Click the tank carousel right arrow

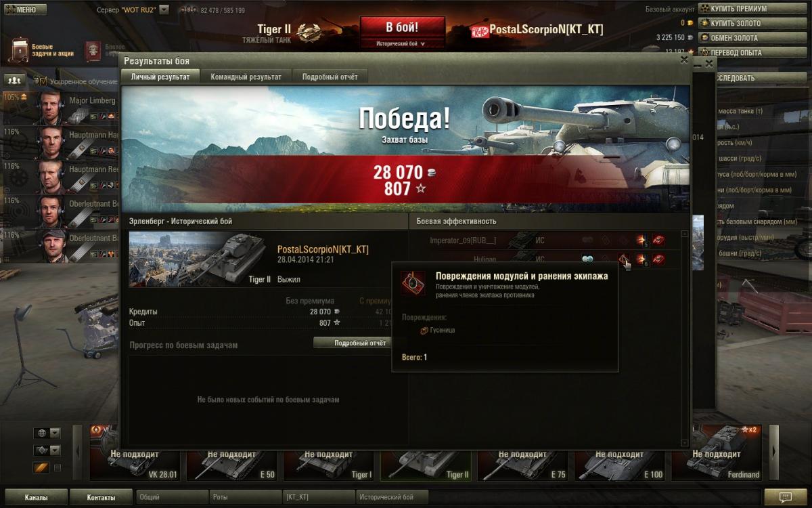[x=774, y=452]
